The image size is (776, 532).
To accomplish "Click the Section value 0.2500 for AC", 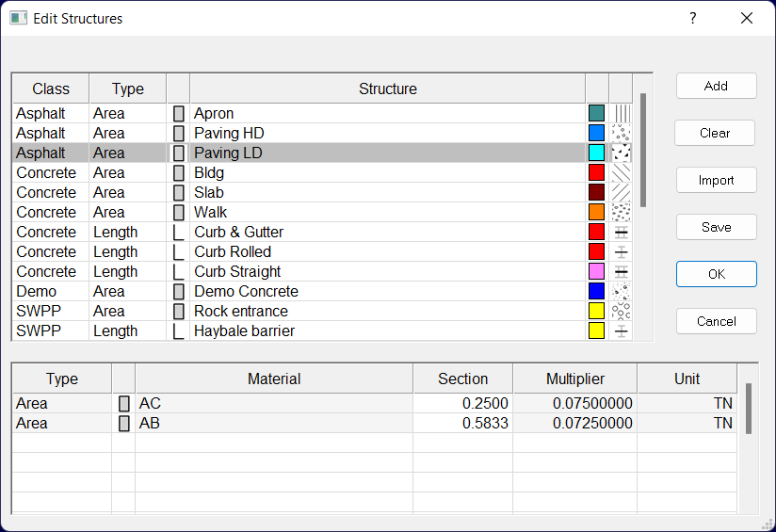I will coord(462,404).
